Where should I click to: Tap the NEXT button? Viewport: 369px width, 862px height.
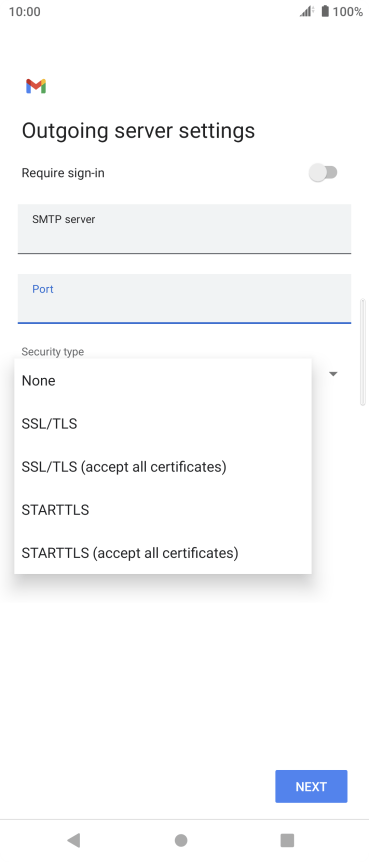click(311, 786)
